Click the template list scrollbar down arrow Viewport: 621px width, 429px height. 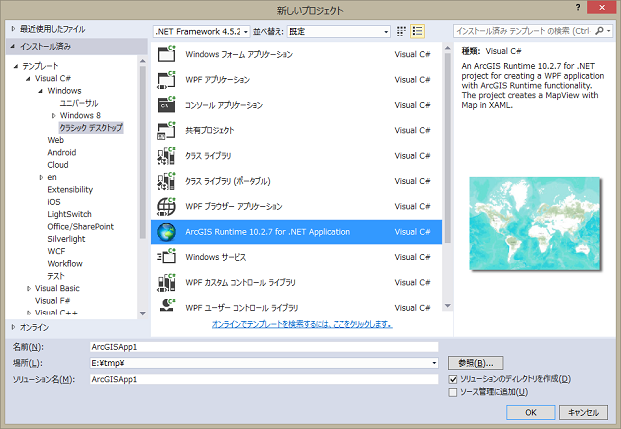click(448, 306)
